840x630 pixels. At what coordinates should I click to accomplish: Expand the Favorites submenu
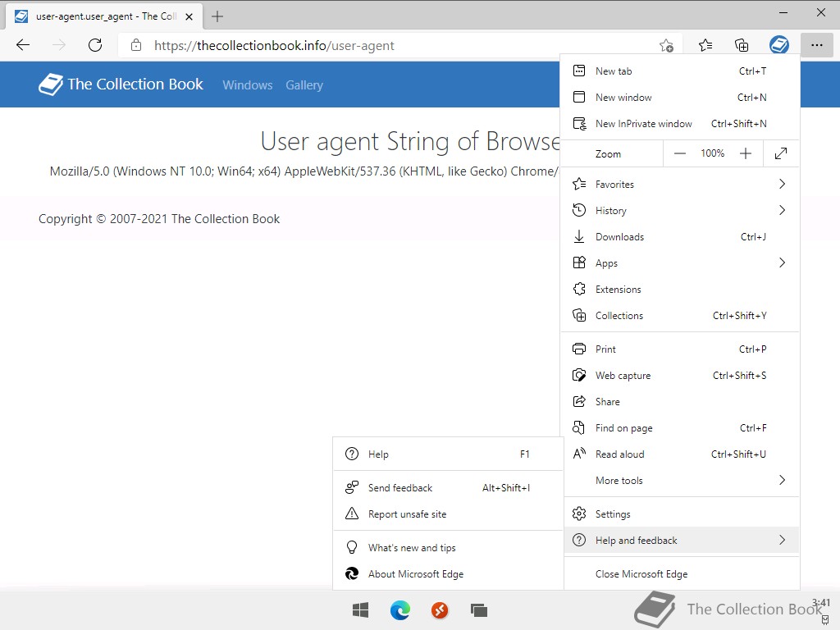[x=680, y=184]
